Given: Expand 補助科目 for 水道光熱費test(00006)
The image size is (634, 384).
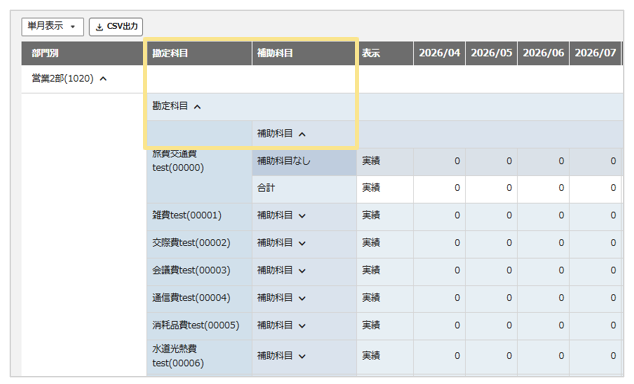Looking at the screenshot, I should [x=302, y=357].
